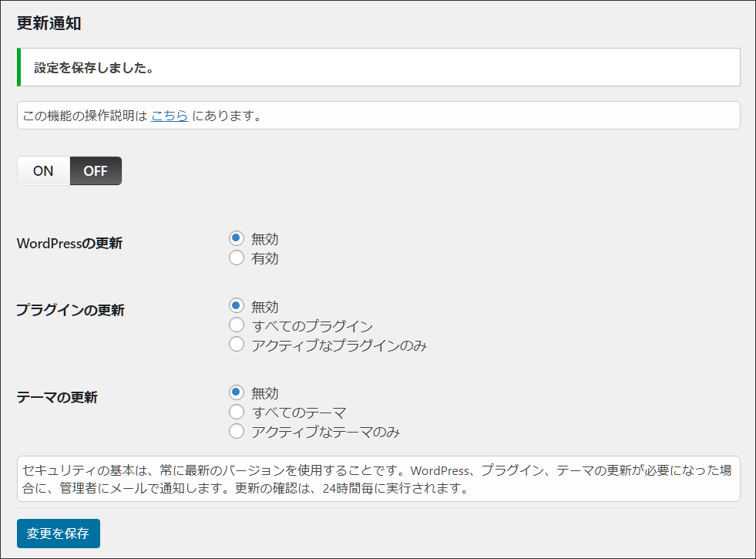The image size is (756, 559).
Task: Choose the すべてのプラグイン radio option
Action: 237,326
